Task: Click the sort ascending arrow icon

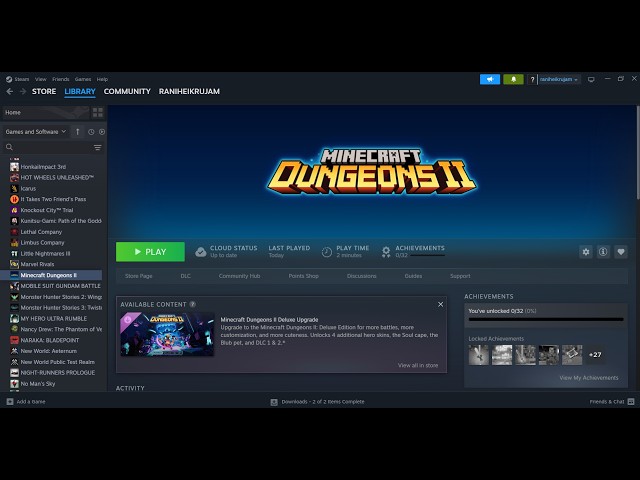Action: (78, 132)
